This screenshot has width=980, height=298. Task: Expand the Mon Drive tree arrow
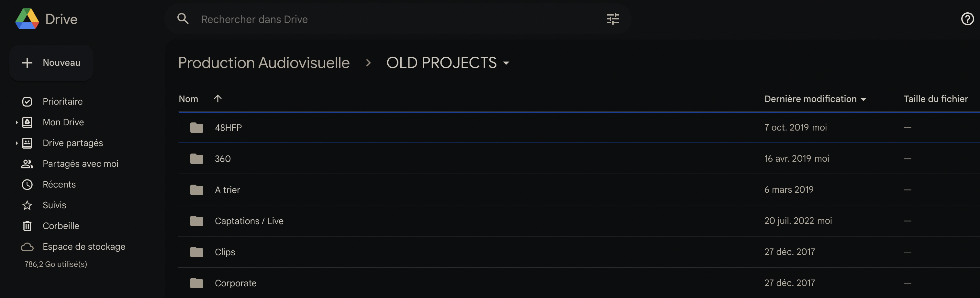[17, 122]
